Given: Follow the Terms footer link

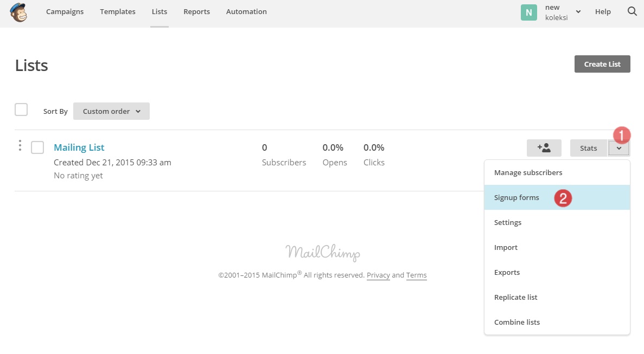Looking at the screenshot, I should [x=417, y=275].
